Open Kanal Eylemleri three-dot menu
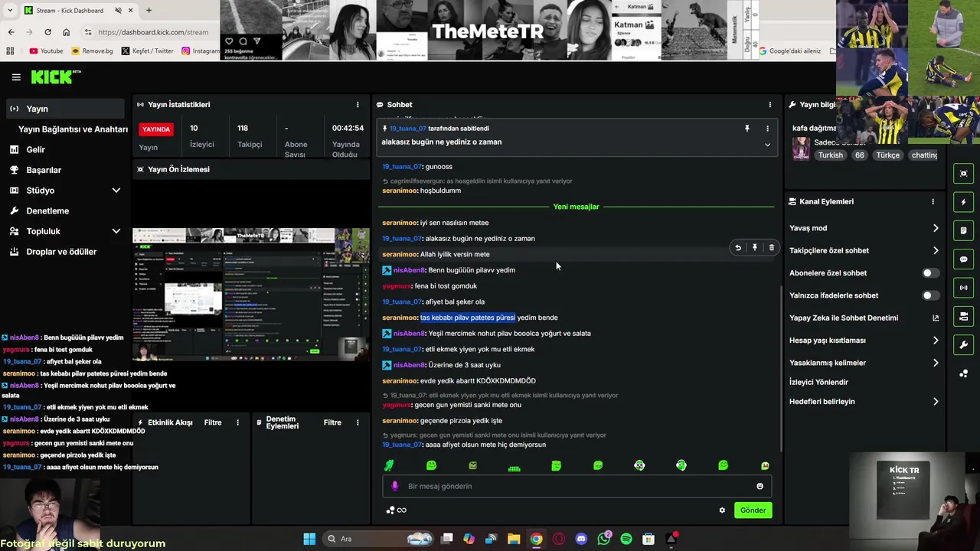The image size is (980, 551). (x=933, y=201)
